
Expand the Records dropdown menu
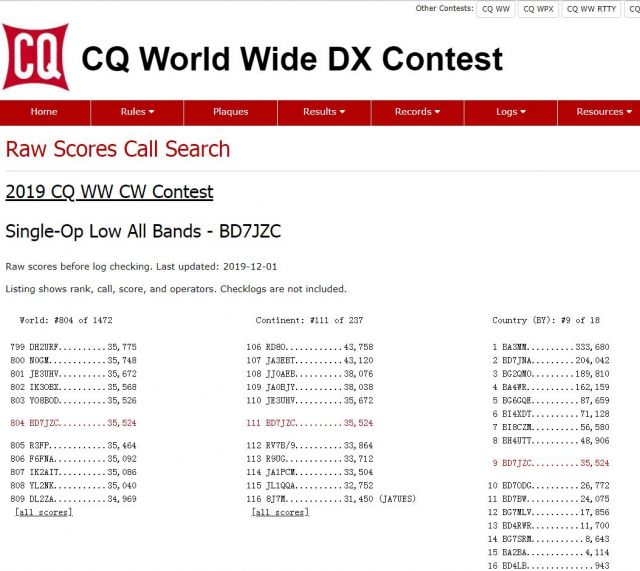pyautogui.click(x=417, y=112)
